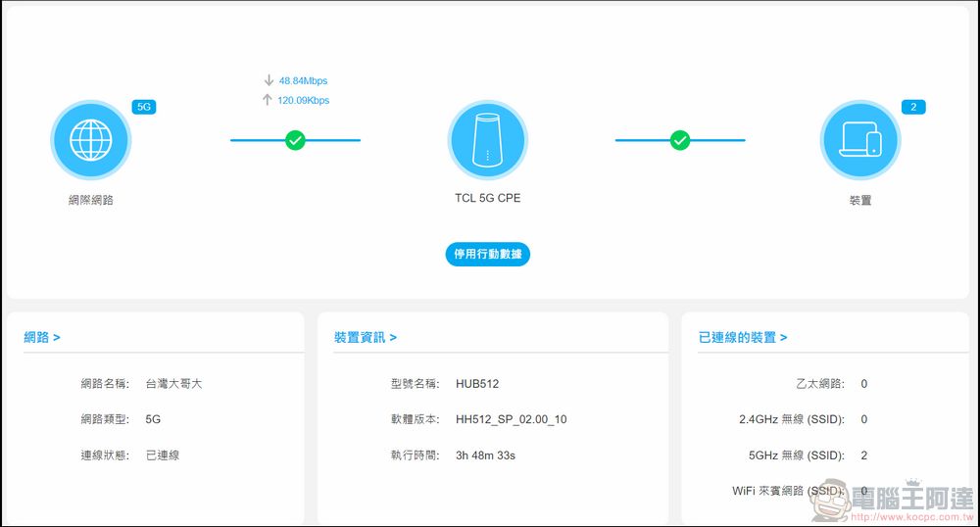The image size is (980, 527).
Task: Click the 5G badge next to the globe
Action: click(x=144, y=107)
